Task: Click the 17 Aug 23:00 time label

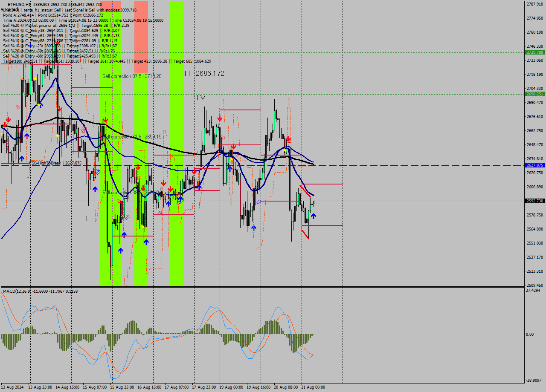Action: click(x=204, y=387)
